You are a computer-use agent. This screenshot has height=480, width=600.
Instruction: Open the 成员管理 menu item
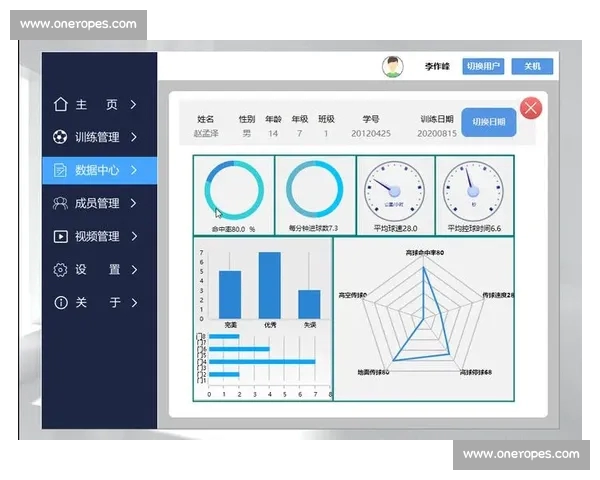click(x=97, y=203)
